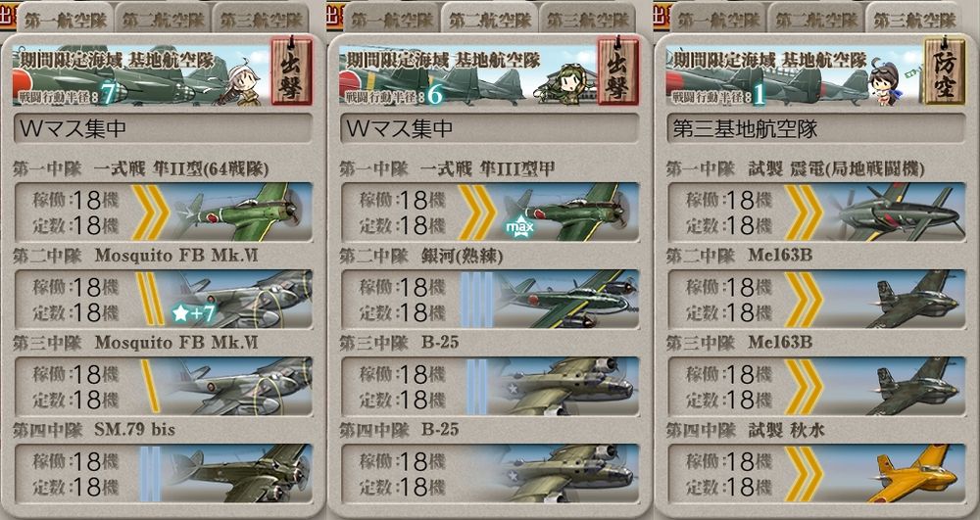Toggle the third air corps 防空 defense tag
The image size is (980, 520).
point(945,71)
